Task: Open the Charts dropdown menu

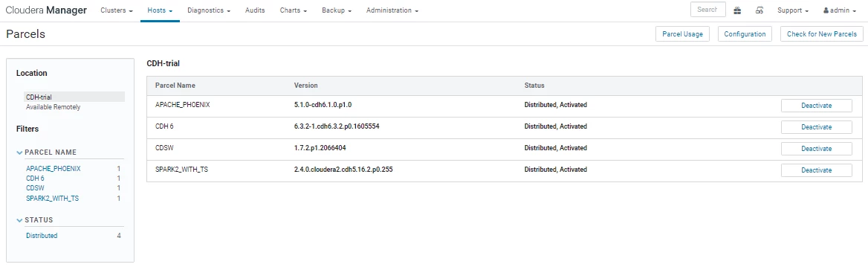Action: point(294,10)
